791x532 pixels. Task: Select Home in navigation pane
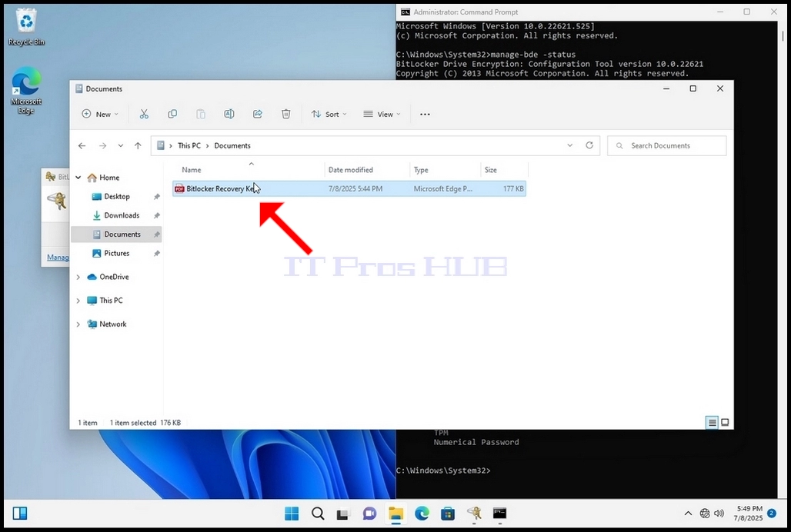109,178
